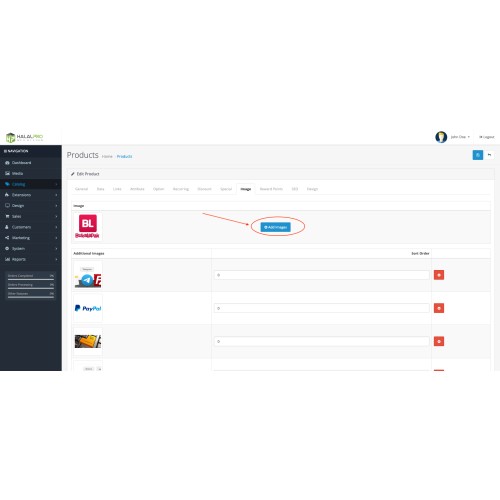The width and height of the screenshot is (500, 500).
Task: Click the back arrow icon beside save
Action: pos(489,155)
